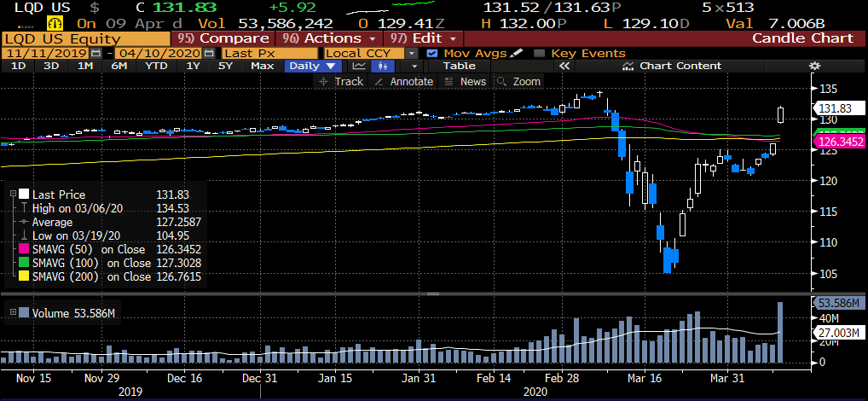This screenshot has height=401, width=868.
Task: Click the Mov Avgs pencil edit icon
Action: (x=516, y=53)
